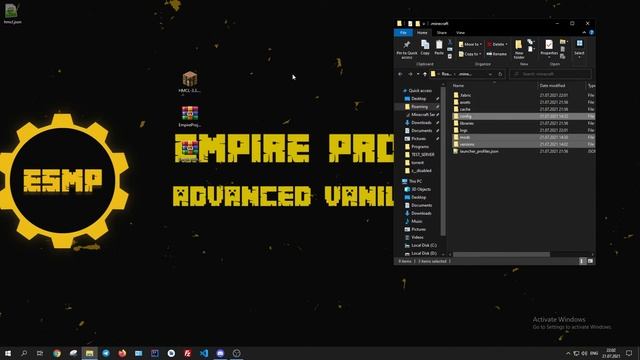The height and width of the screenshot is (360, 640).
Task: Collapse the ribbon with the chevron
Action: (x=584, y=33)
